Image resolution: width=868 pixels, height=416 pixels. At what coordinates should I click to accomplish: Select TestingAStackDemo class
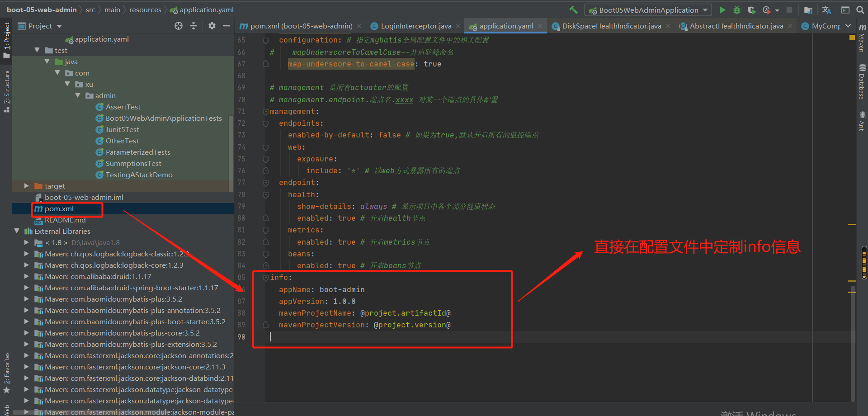tap(139, 175)
